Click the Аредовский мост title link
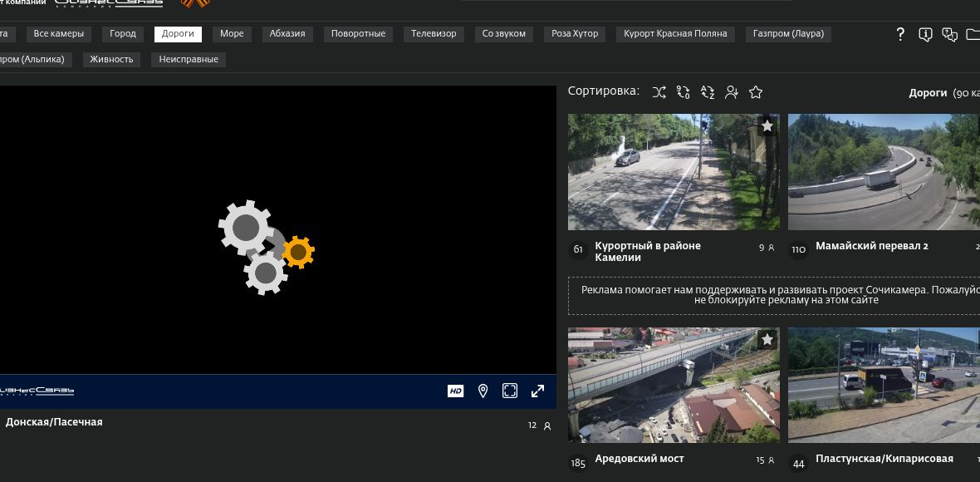 [x=639, y=458]
